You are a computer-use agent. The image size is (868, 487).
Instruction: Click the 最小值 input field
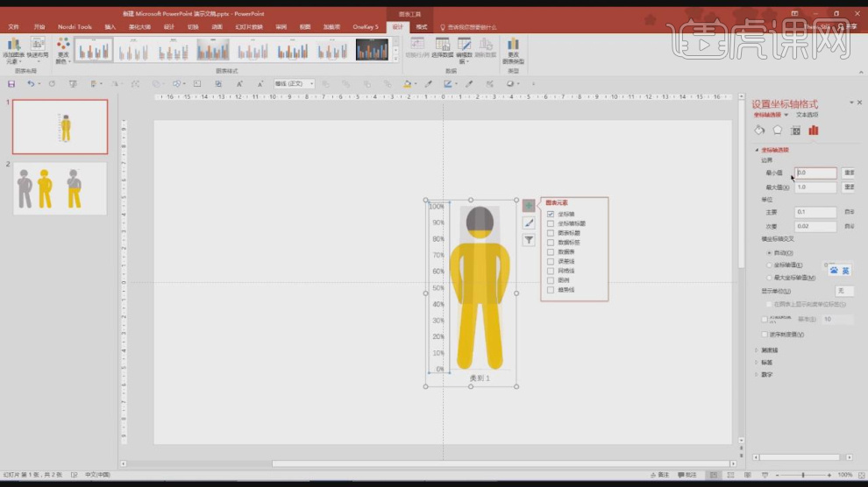pos(815,173)
